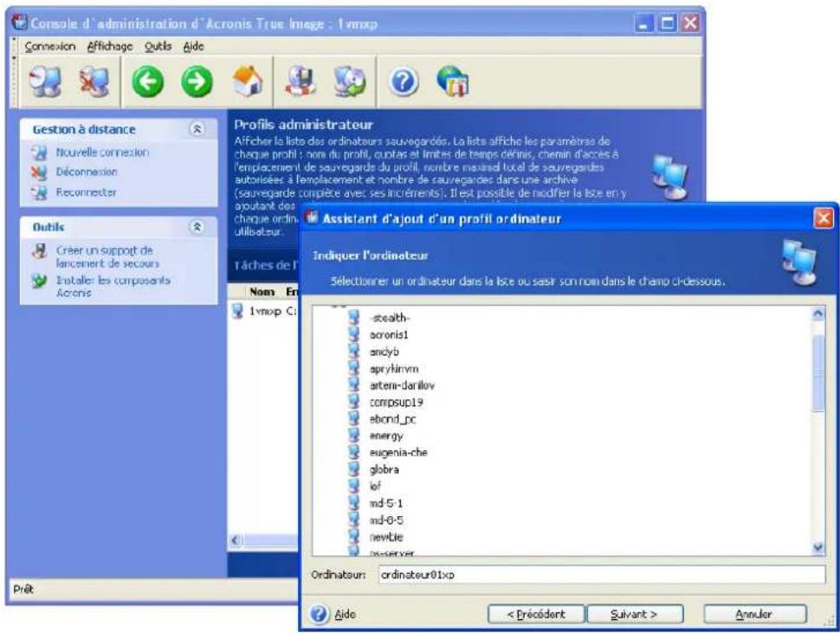The height and width of the screenshot is (633, 840).
Task: Click computer icon next to newbie
Action: click(354, 536)
